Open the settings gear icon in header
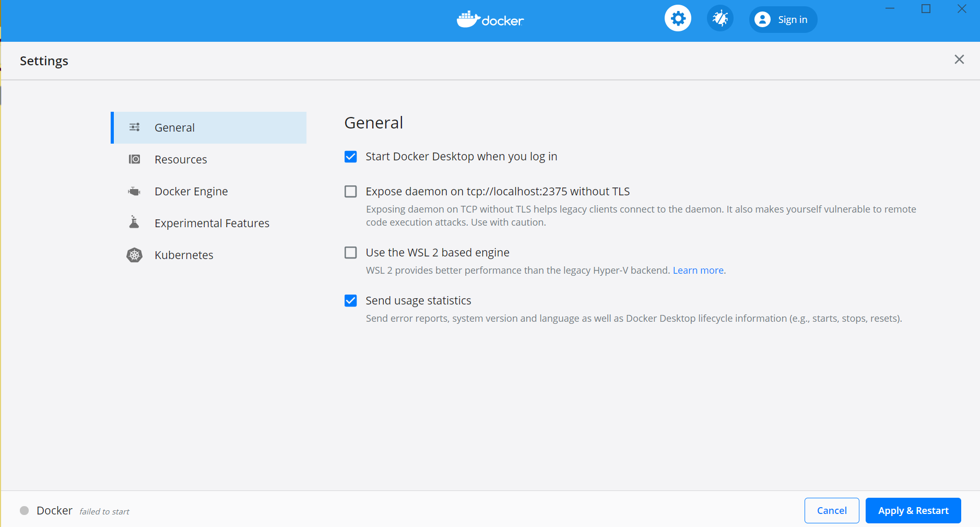This screenshot has height=527, width=980. pos(678,19)
